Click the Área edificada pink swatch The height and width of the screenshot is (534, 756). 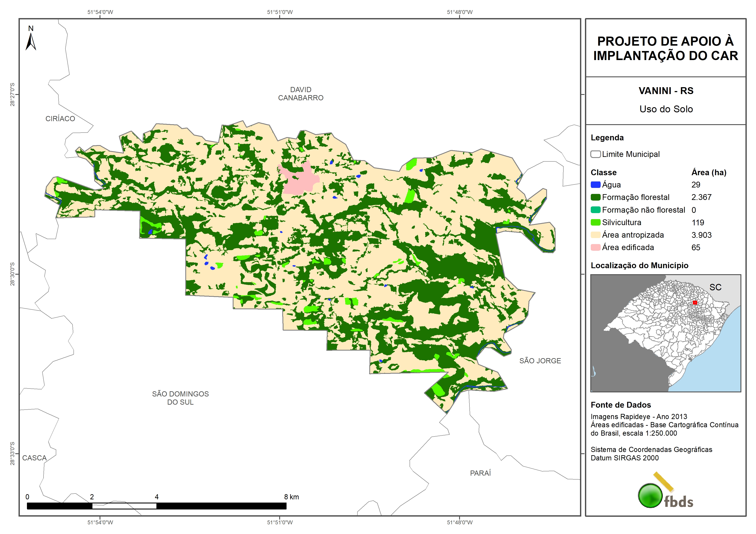595,248
